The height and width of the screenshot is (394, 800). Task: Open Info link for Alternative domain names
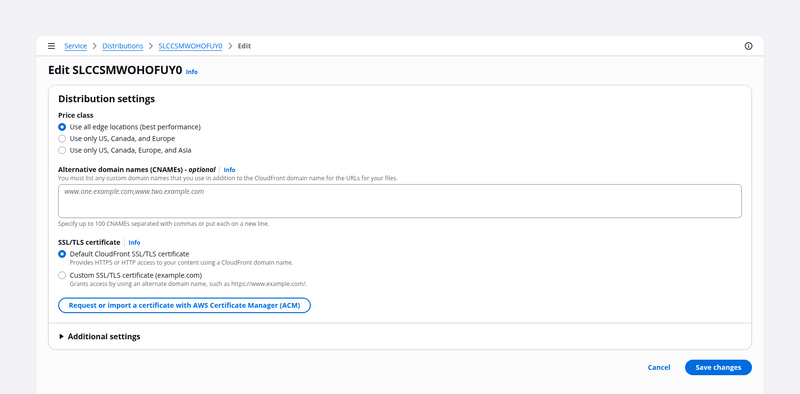coord(230,169)
